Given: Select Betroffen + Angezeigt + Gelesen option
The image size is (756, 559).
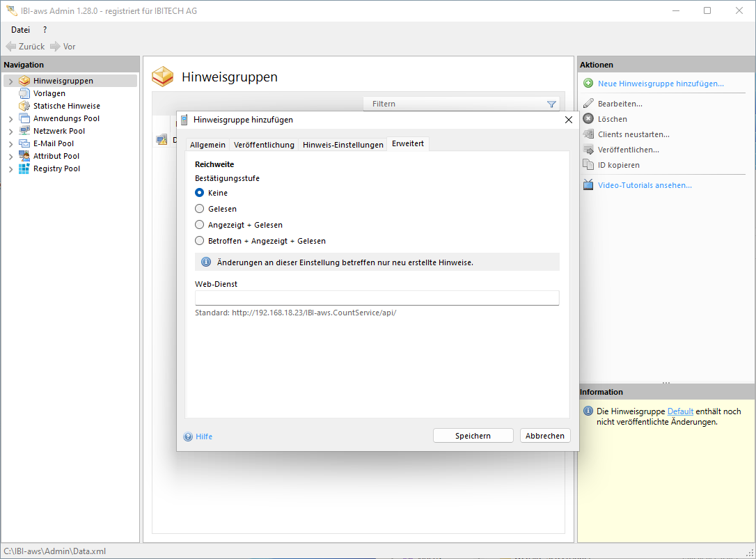Looking at the screenshot, I should pos(200,241).
